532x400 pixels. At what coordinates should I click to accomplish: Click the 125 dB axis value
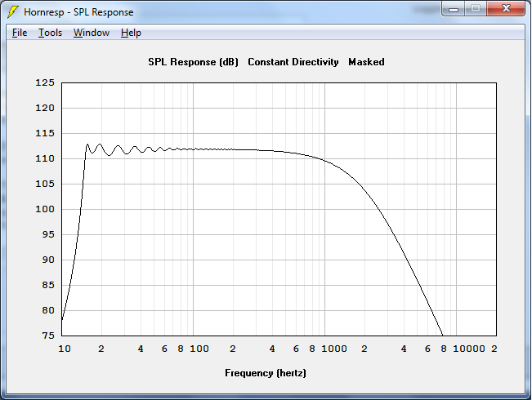point(45,82)
